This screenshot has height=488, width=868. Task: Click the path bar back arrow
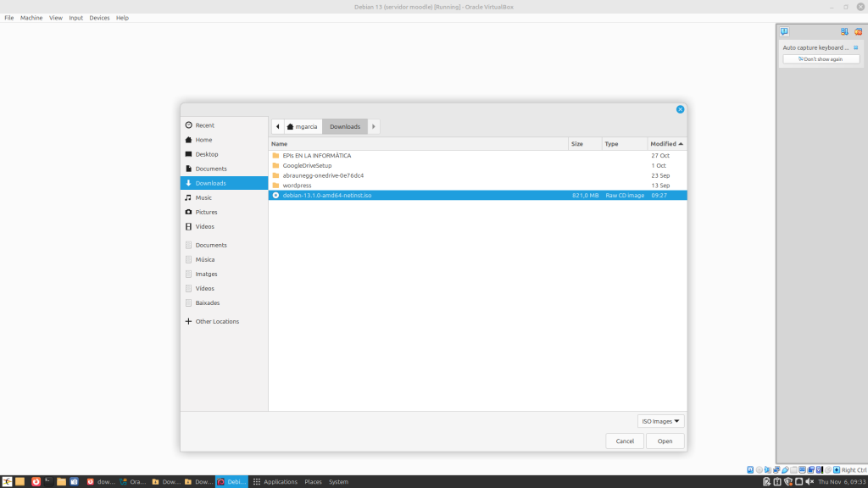coord(278,126)
